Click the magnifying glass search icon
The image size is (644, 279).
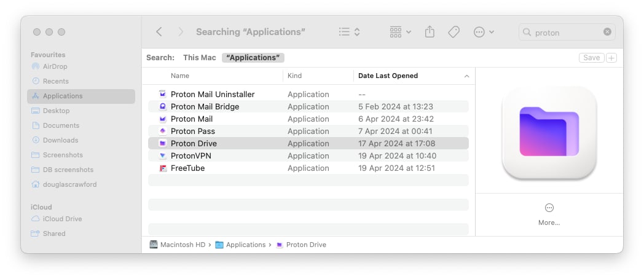527,32
